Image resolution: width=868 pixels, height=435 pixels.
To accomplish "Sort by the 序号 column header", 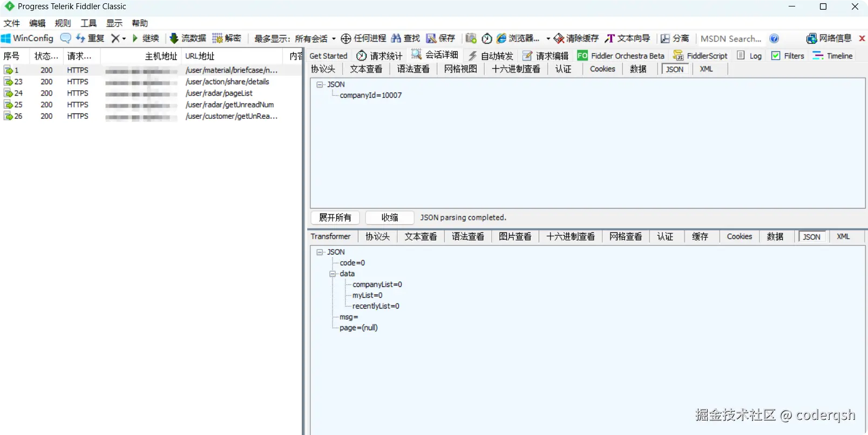I will [15, 56].
